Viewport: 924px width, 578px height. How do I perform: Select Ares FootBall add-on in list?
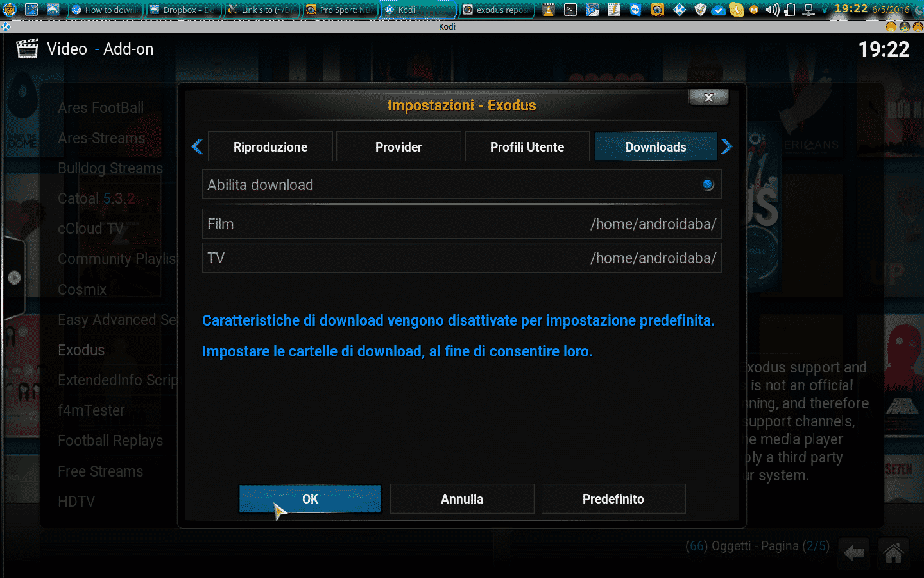[x=101, y=108]
